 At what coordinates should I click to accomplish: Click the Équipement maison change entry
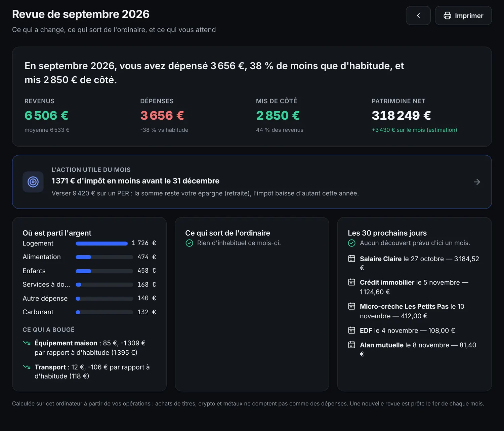89,348
